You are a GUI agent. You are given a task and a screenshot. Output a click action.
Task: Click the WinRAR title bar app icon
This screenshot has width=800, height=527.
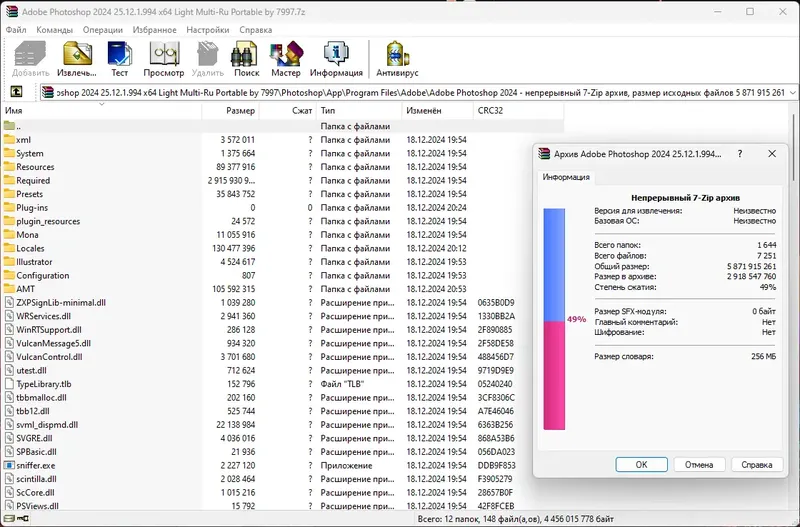(11, 11)
